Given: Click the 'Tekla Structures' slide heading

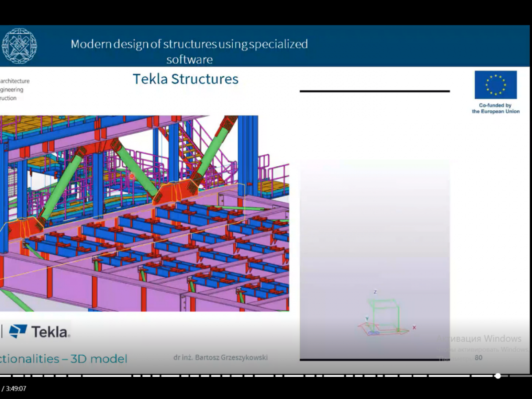Looking at the screenshot, I should click(x=185, y=79).
